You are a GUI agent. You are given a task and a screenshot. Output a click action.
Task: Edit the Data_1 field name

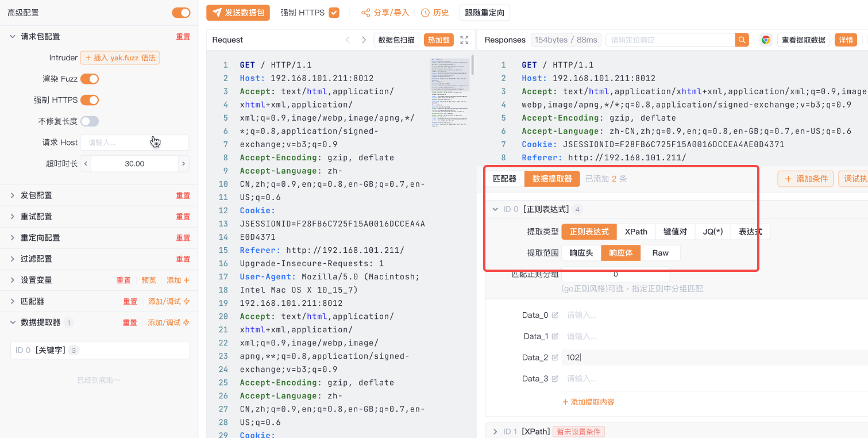pyautogui.click(x=555, y=336)
